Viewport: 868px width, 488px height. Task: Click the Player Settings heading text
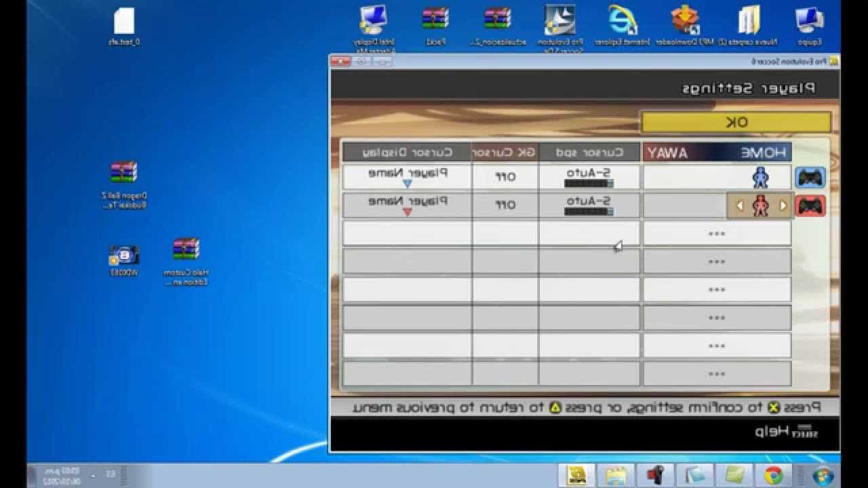749,88
